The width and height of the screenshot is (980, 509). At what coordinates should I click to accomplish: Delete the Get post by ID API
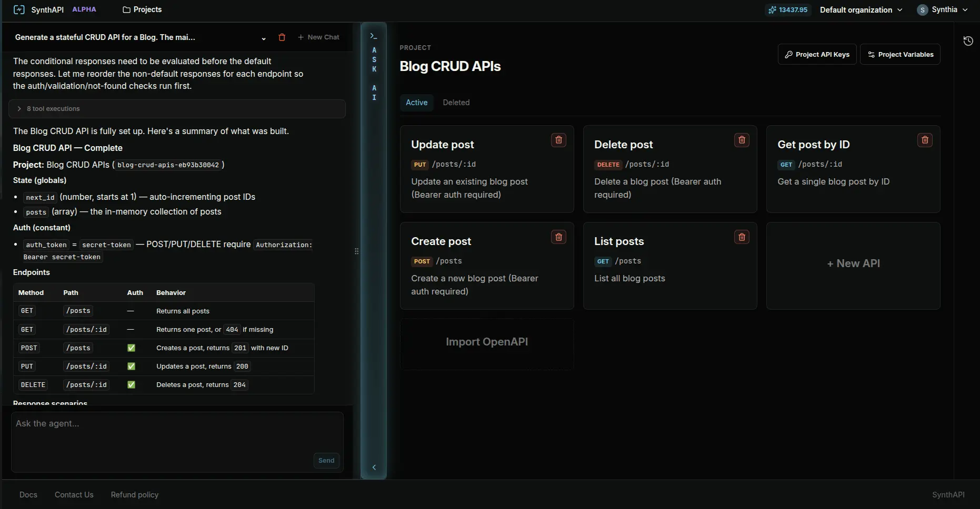[925, 140]
